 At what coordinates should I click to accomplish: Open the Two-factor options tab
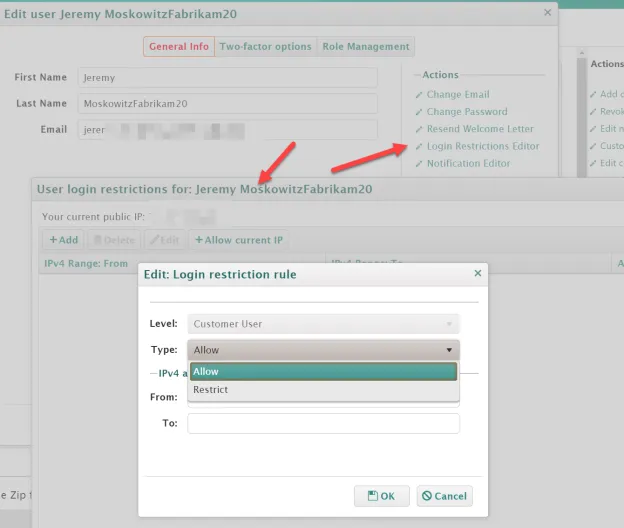tap(265, 47)
